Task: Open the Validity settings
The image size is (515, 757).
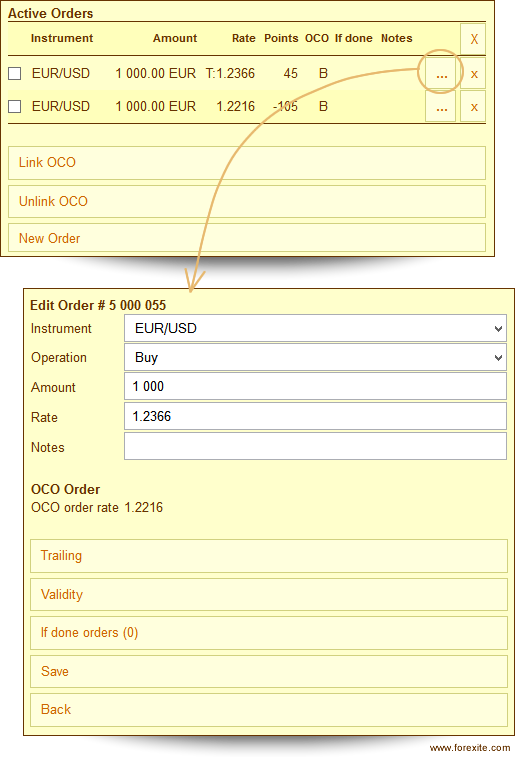Action: click(269, 594)
